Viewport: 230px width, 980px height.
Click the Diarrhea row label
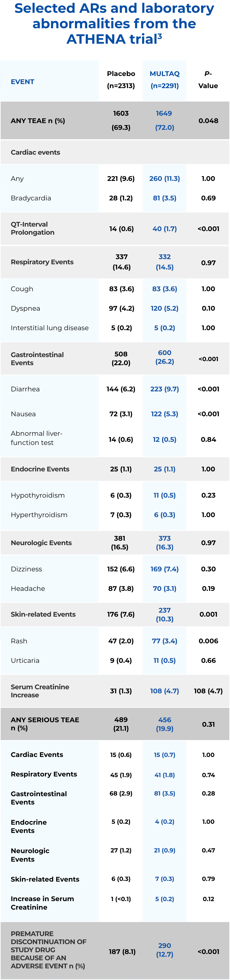(25, 389)
